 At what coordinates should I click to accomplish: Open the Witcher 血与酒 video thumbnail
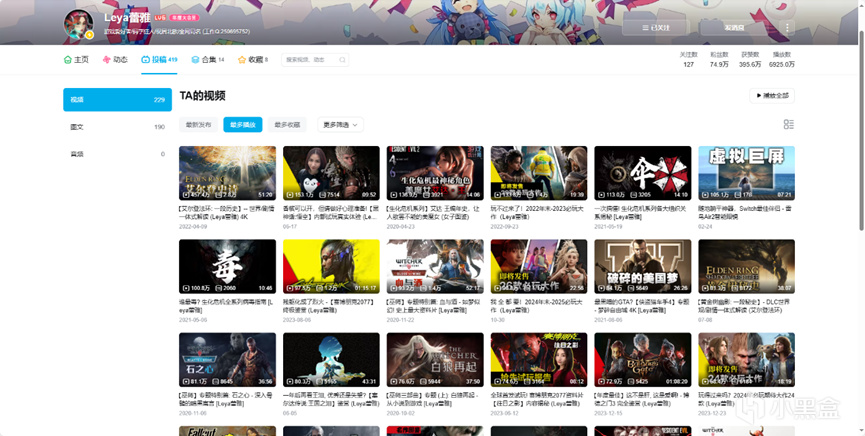click(435, 266)
